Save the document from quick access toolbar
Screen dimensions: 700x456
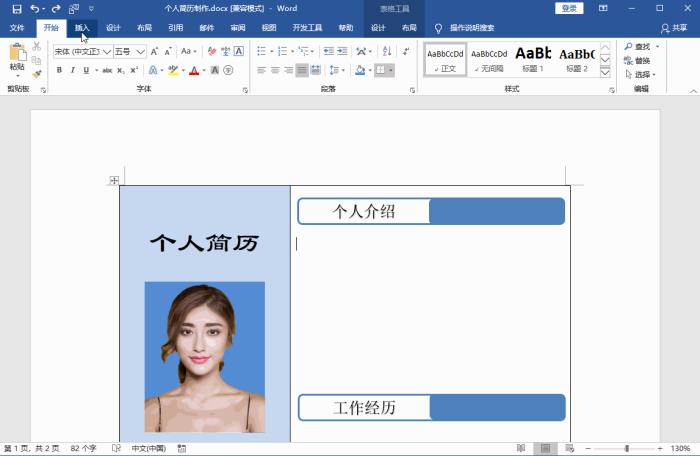coord(16,8)
